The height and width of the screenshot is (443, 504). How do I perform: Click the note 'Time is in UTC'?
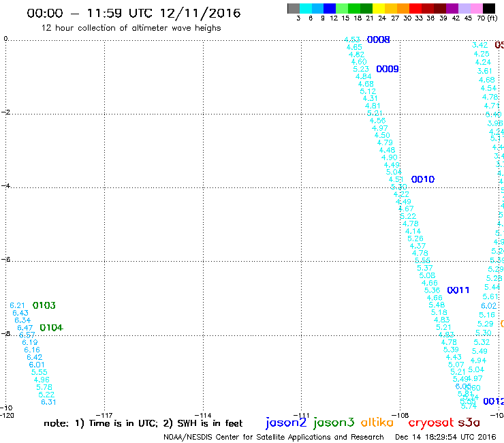(123, 423)
